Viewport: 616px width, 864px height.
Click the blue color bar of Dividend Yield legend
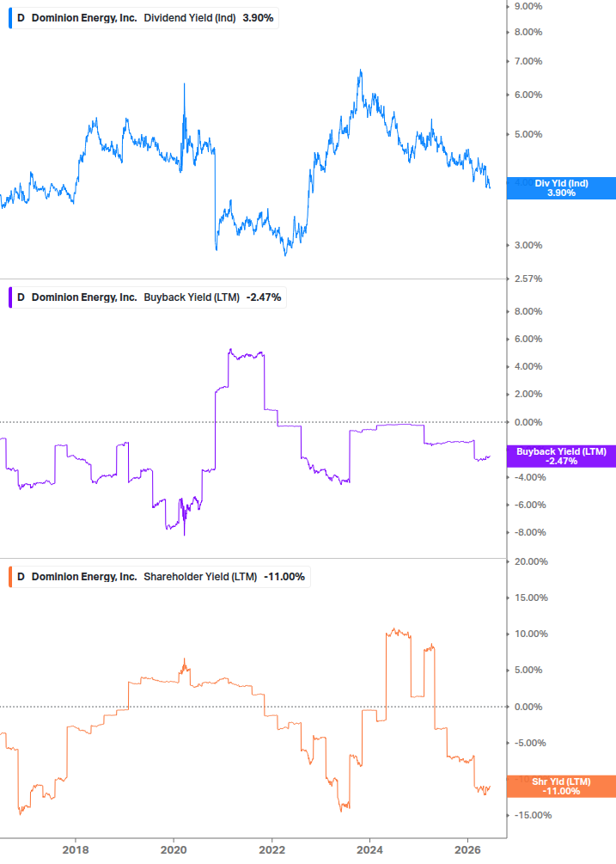click(x=10, y=18)
